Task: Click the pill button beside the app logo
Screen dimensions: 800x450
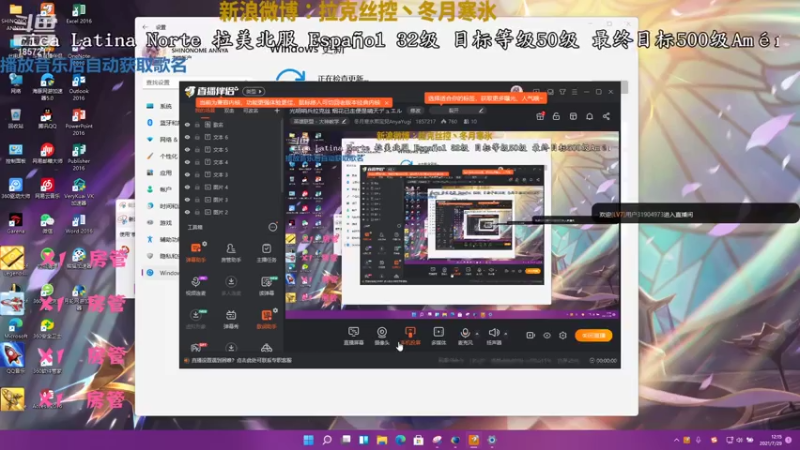Action: (254, 91)
